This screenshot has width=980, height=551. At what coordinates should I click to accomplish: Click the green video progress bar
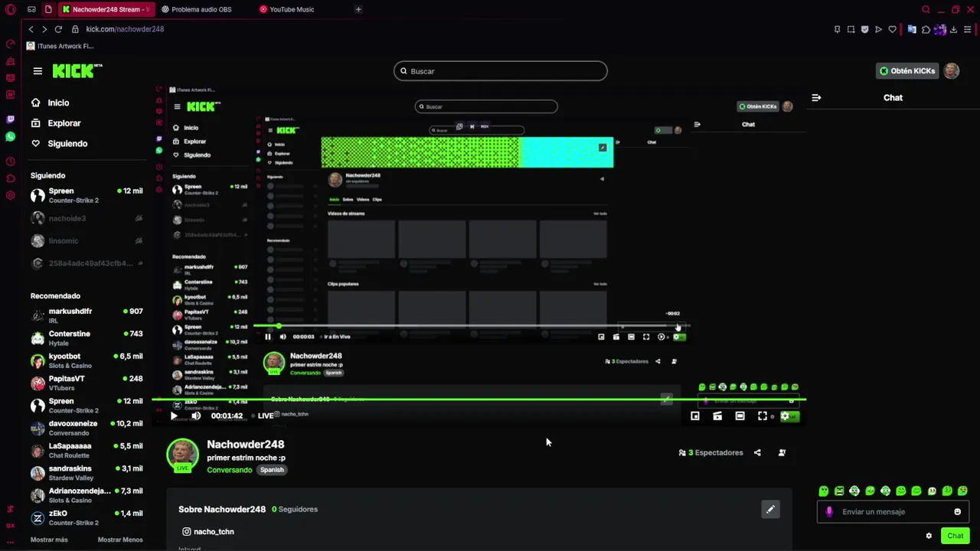coord(479,399)
